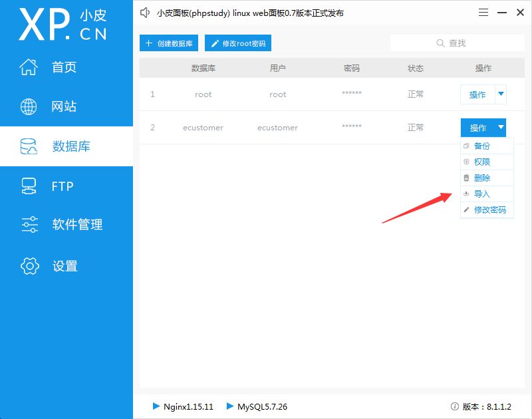Click the sliders software management icon
The height and width of the screenshot is (419, 532).
coord(30,224)
